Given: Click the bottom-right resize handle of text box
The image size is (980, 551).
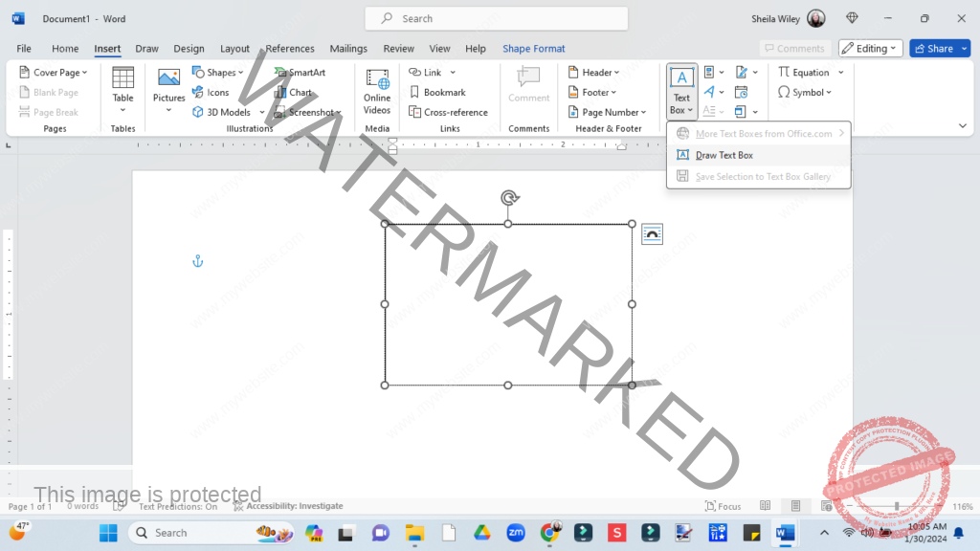Looking at the screenshot, I should click(x=632, y=386).
